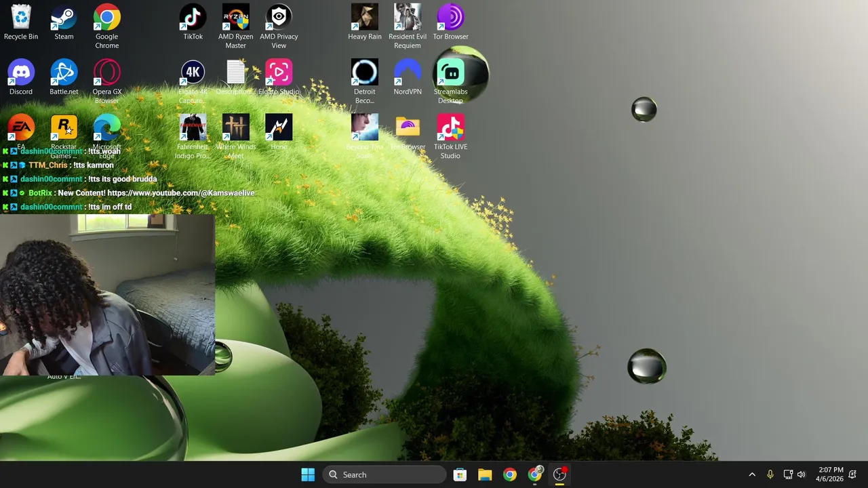Select the Elgato Studio shortcut

click(279, 77)
